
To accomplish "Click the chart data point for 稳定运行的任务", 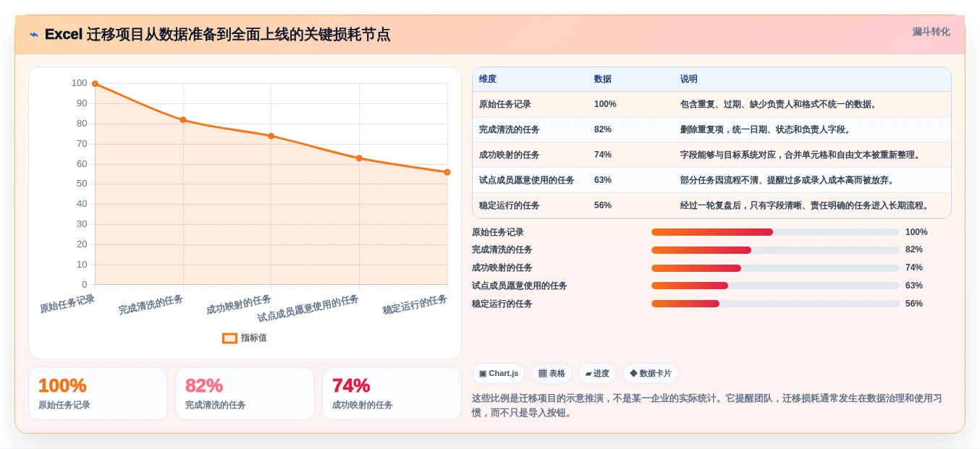I will tap(447, 172).
